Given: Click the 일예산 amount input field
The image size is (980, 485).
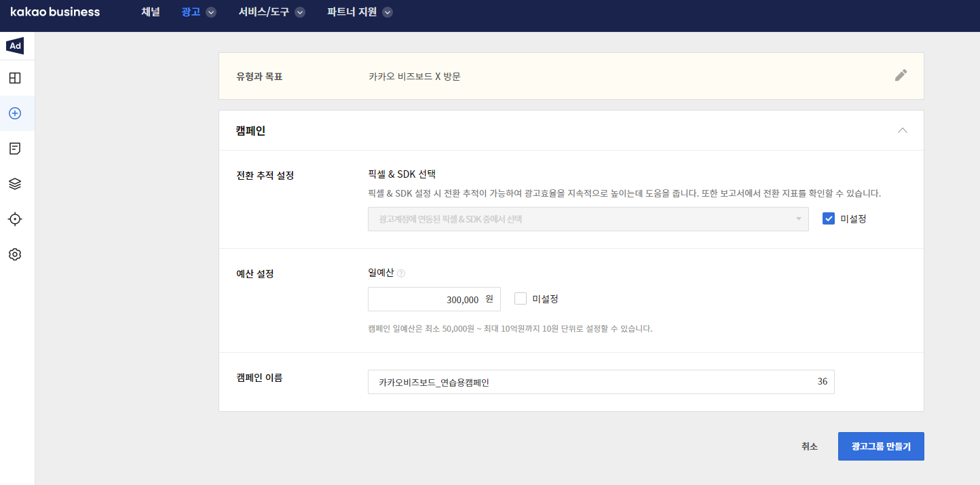Looking at the screenshot, I should [434, 299].
